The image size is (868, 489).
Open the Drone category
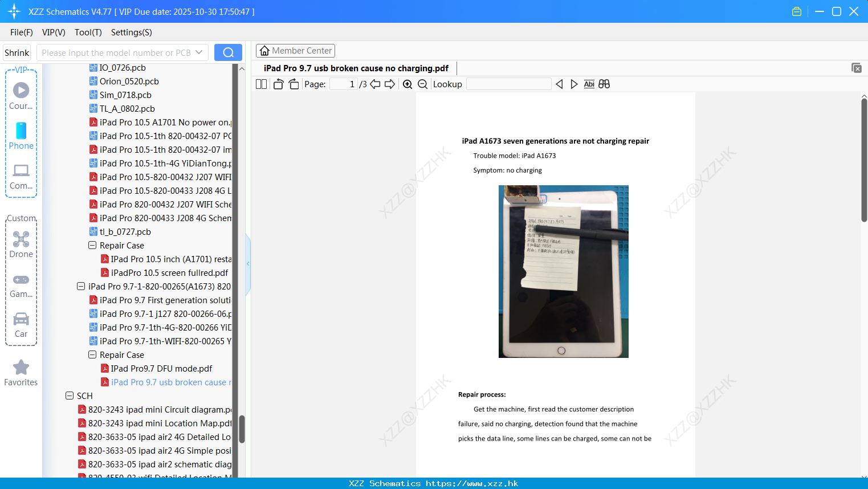pyautogui.click(x=21, y=244)
